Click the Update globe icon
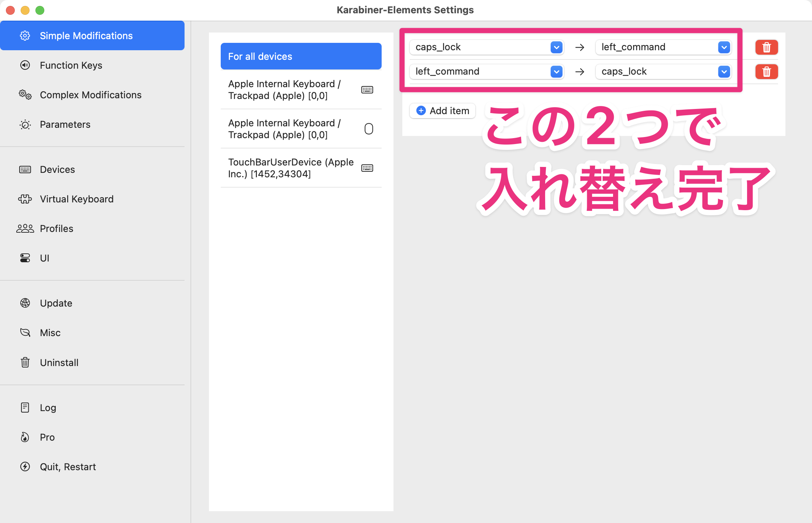Screen dimensions: 812x523 [x=25, y=303]
